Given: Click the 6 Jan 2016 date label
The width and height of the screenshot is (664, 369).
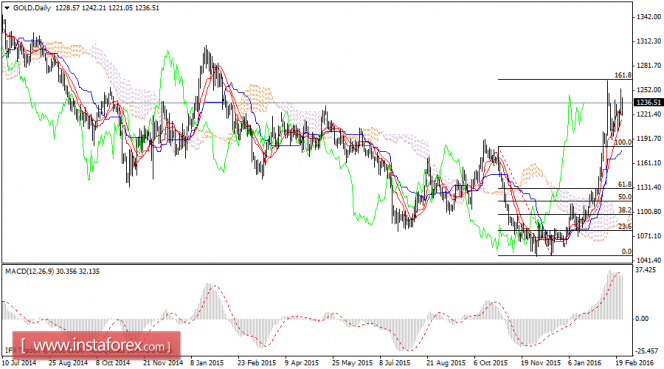Looking at the screenshot, I should (x=584, y=363).
